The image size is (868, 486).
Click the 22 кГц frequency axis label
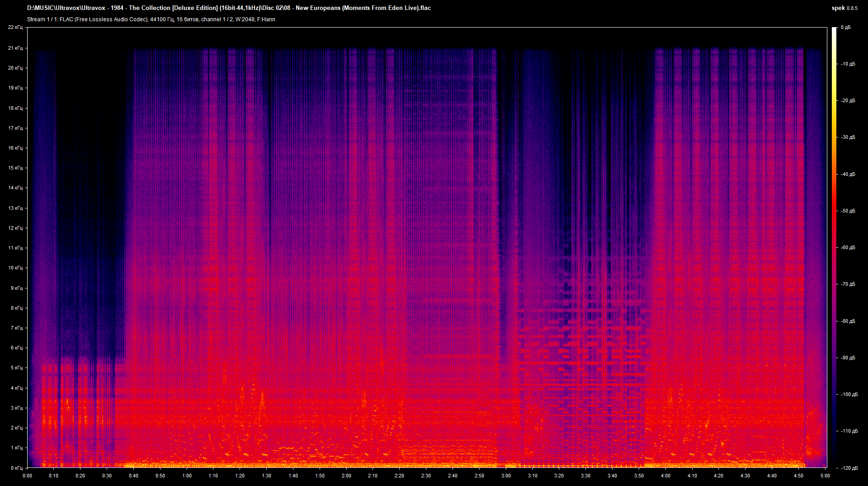17,27
